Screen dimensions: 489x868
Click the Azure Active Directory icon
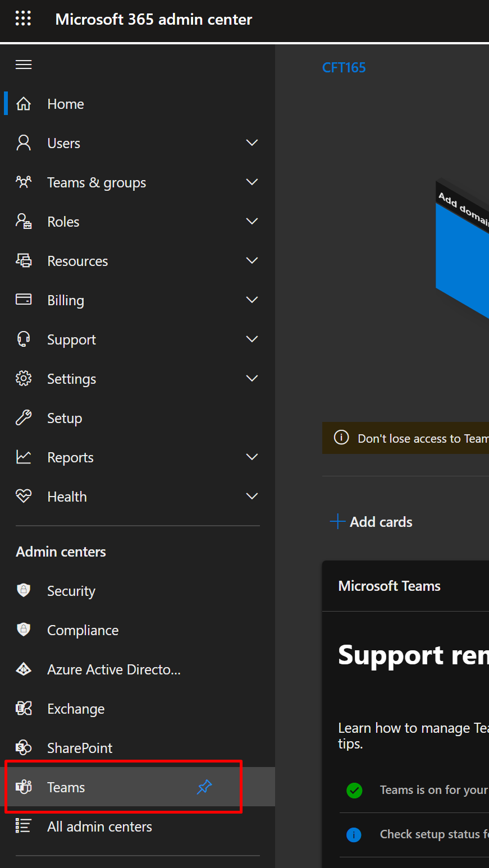click(x=24, y=669)
